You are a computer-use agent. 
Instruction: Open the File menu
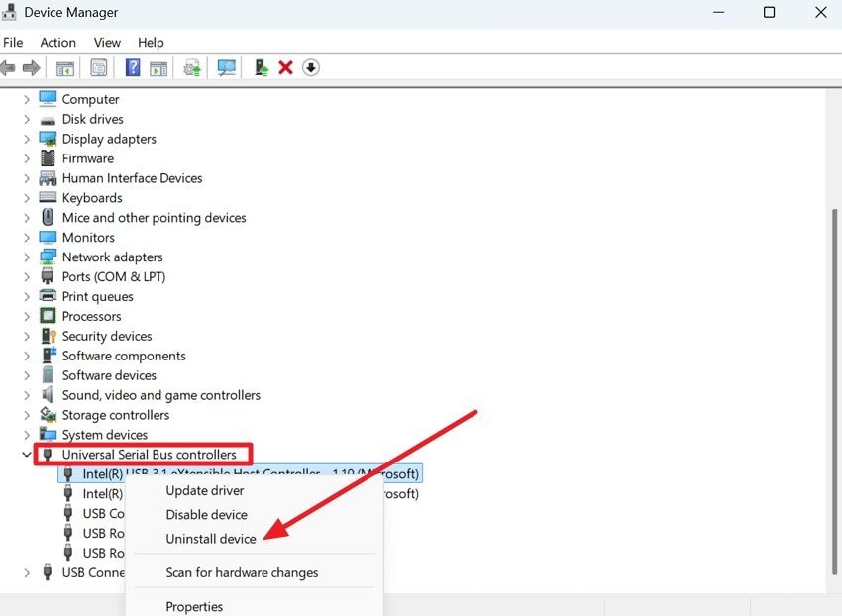click(13, 43)
